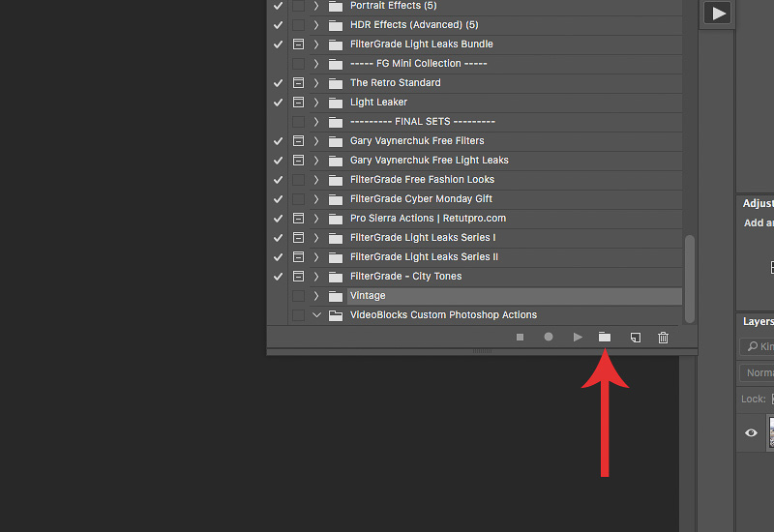Expand the Light Leaker set
Viewport: 774px width, 532px height.
pos(316,103)
